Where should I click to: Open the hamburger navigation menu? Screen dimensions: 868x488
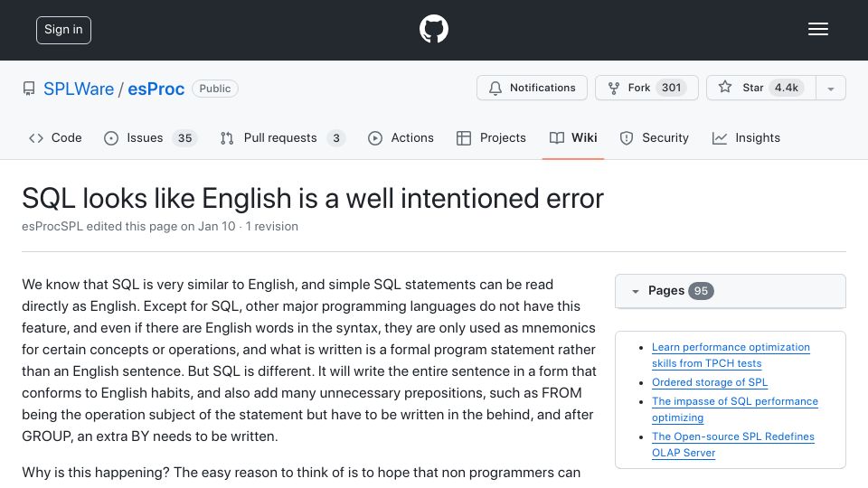[x=817, y=29]
